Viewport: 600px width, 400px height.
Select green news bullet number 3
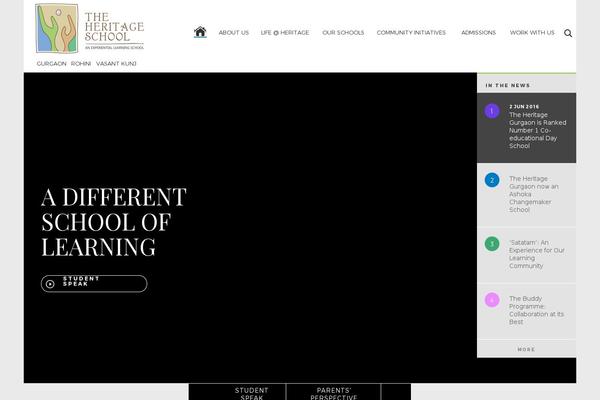(x=492, y=243)
